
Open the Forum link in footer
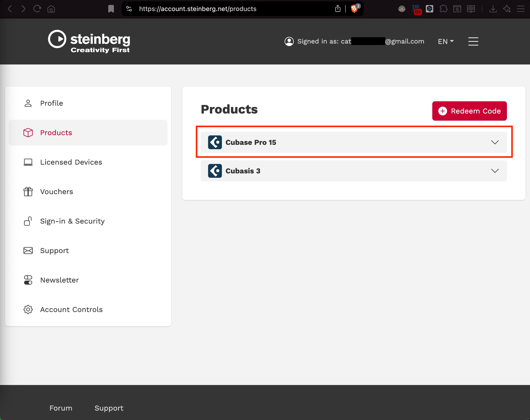[x=61, y=408]
